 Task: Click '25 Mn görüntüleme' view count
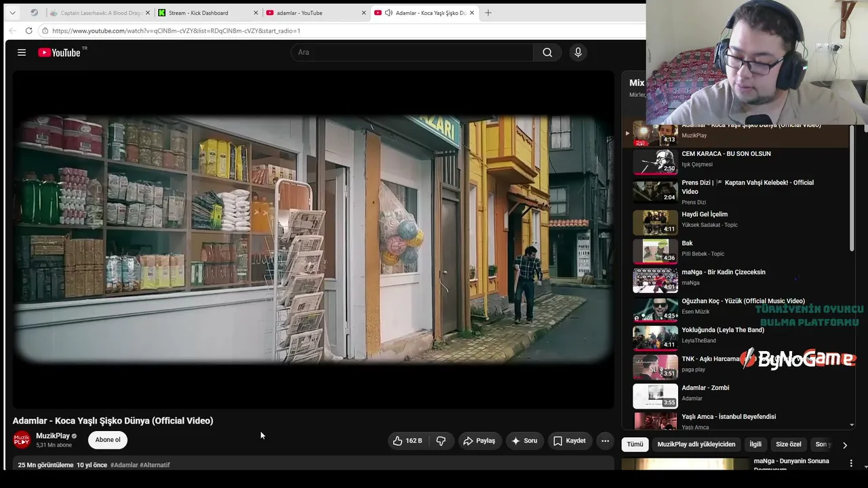(45, 465)
